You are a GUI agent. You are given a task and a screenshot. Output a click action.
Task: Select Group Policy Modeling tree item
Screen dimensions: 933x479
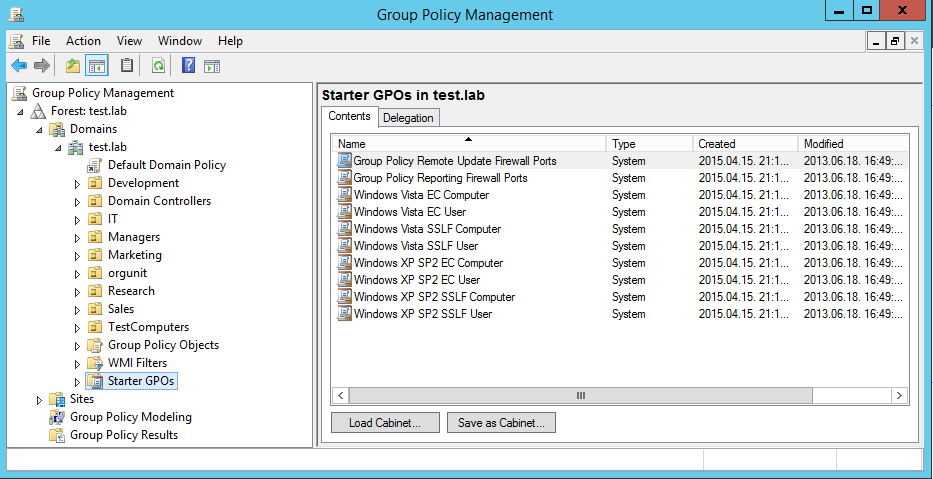point(131,417)
